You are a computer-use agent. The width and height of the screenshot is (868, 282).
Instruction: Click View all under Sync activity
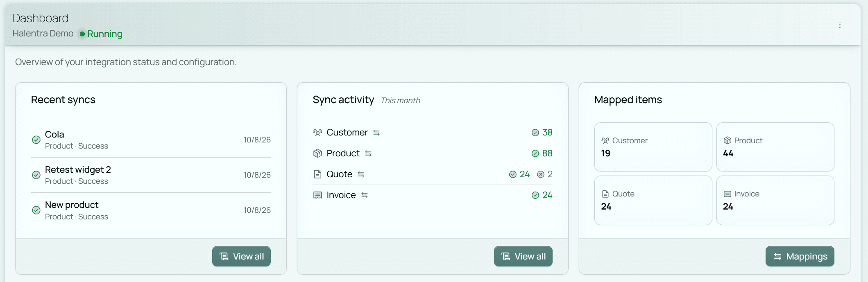coord(523,256)
